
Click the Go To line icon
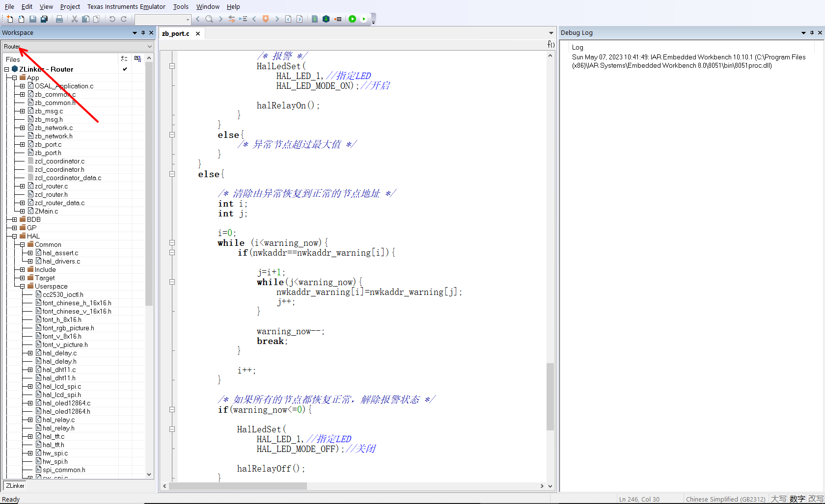[x=243, y=19]
